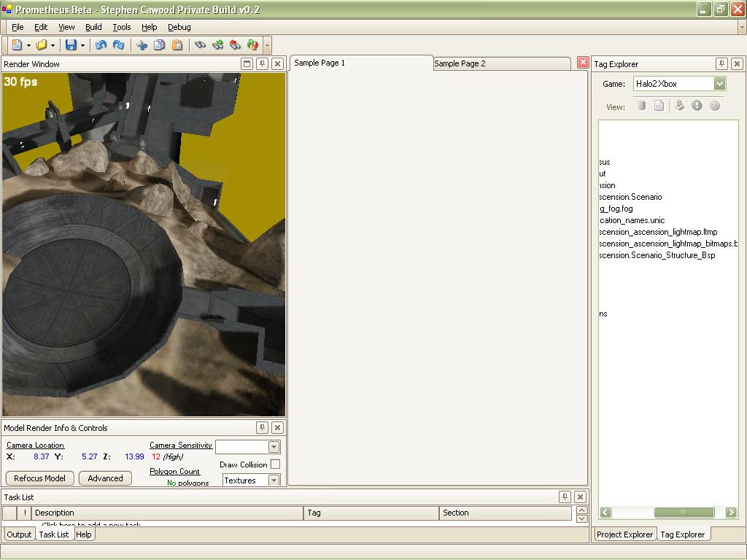The width and height of the screenshot is (747, 560).
Task: Sort by the Description column header
Action: pyautogui.click(x=168, y=513)
